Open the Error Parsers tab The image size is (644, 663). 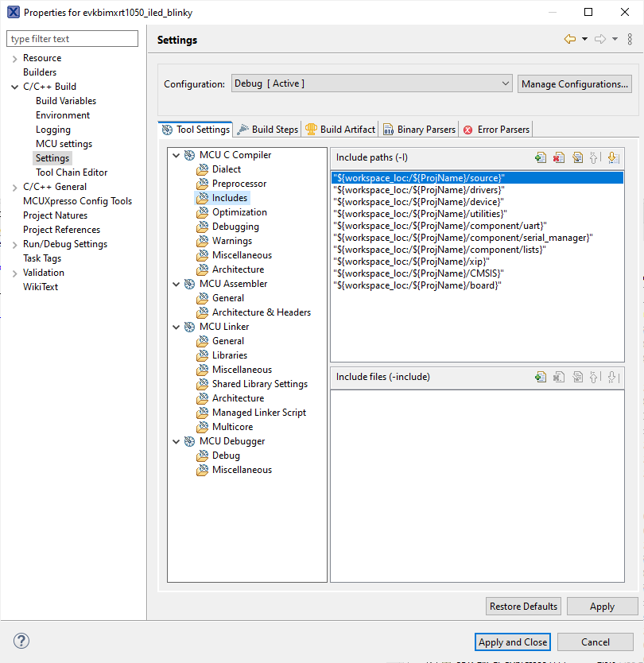pyautogui.click(x=496, y=130)
